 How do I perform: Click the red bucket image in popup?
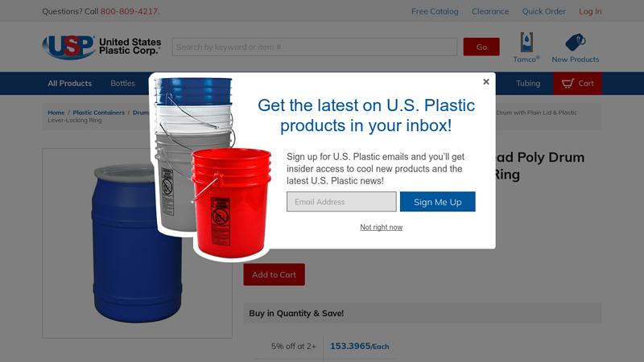click(x=231, y=204)
